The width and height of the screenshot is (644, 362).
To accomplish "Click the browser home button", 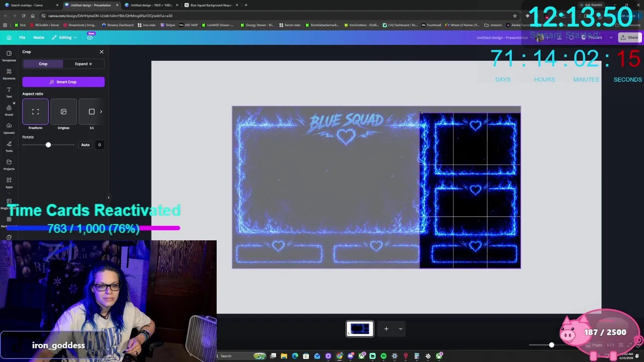I will [x=33, y=16].
